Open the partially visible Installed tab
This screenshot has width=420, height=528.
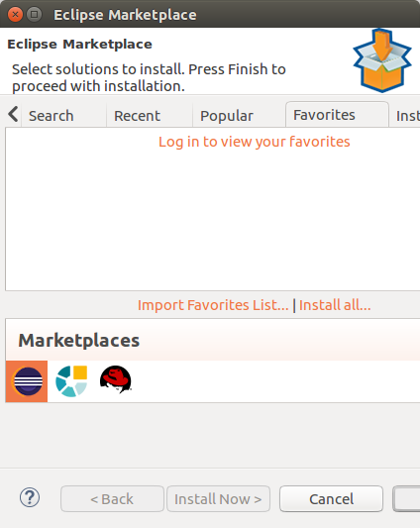click(x=407, y=116)
